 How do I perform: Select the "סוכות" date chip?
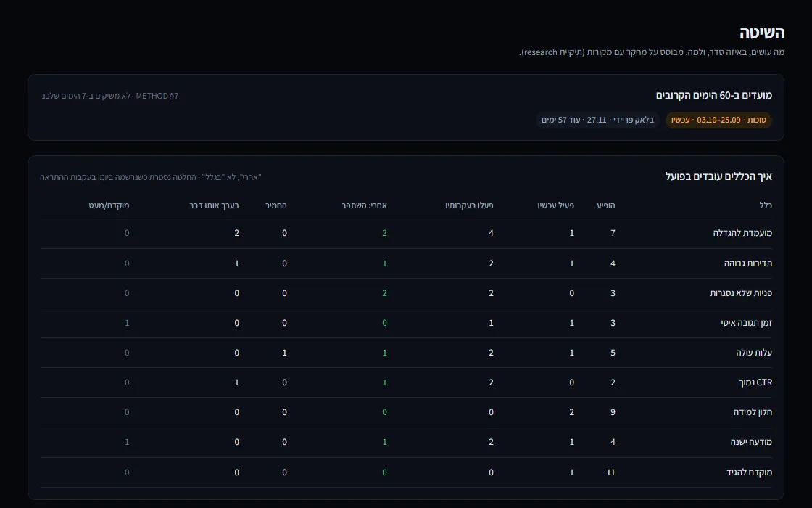point(718,120)
